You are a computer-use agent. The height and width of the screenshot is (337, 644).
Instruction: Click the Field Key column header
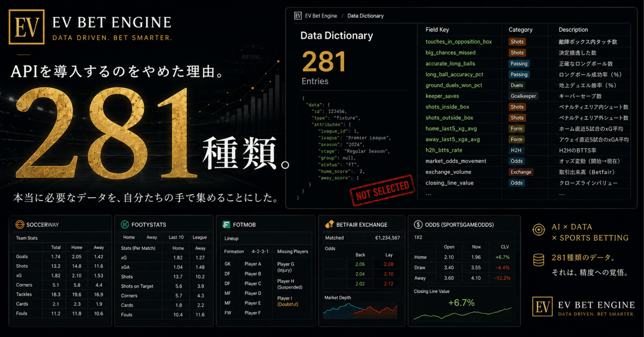(437, 30)
